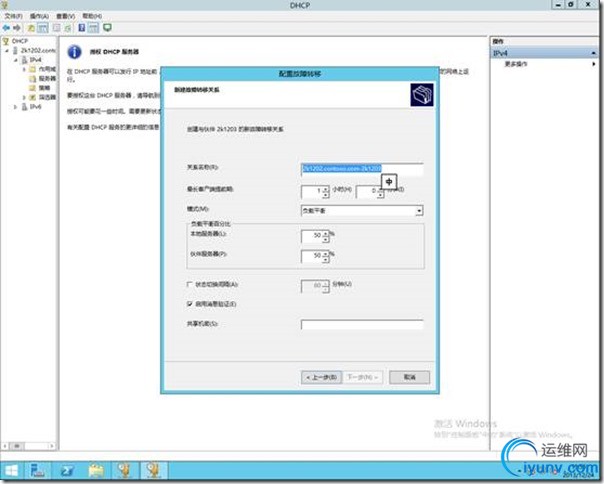Click the console tree horizontal scrollbar
Image resolution: width=604 pixels, height=484 pixels.
[x=29, y=446]
